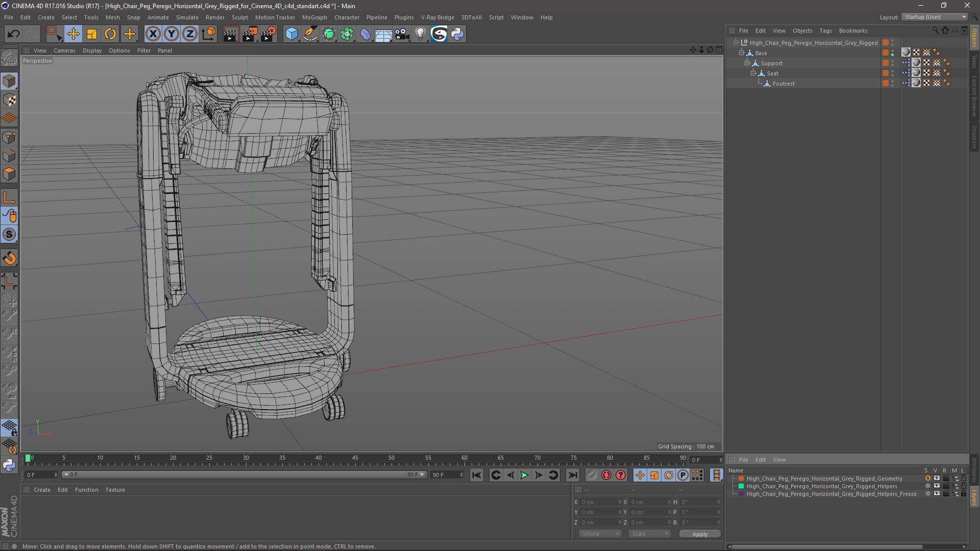
Task: Open the MoGraph menu
Action: pyautogui.click(x=314, y=17)
